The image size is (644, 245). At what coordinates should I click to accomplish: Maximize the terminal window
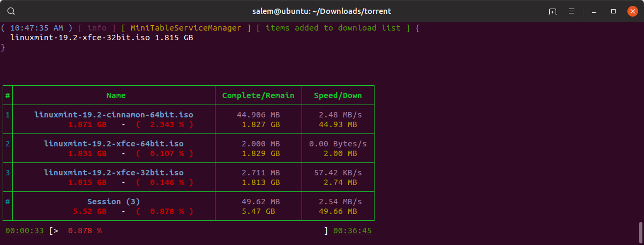click(613, 11)
